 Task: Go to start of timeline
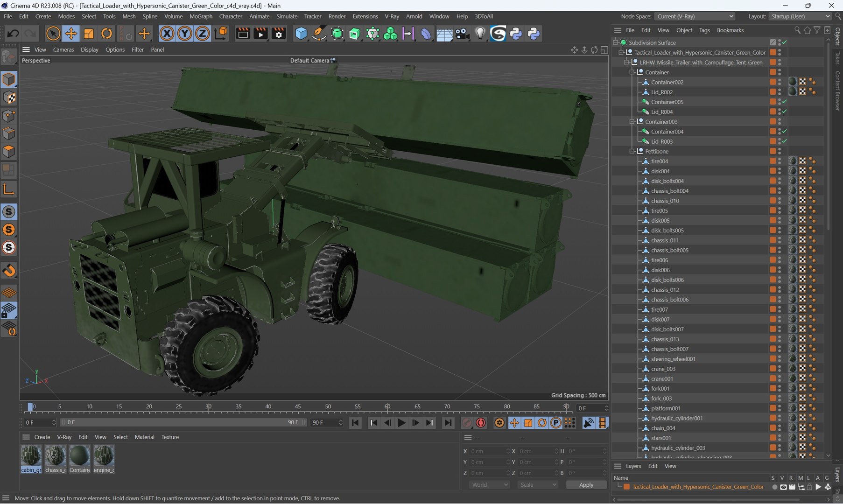pyautogui.click(x=355, y=423)
